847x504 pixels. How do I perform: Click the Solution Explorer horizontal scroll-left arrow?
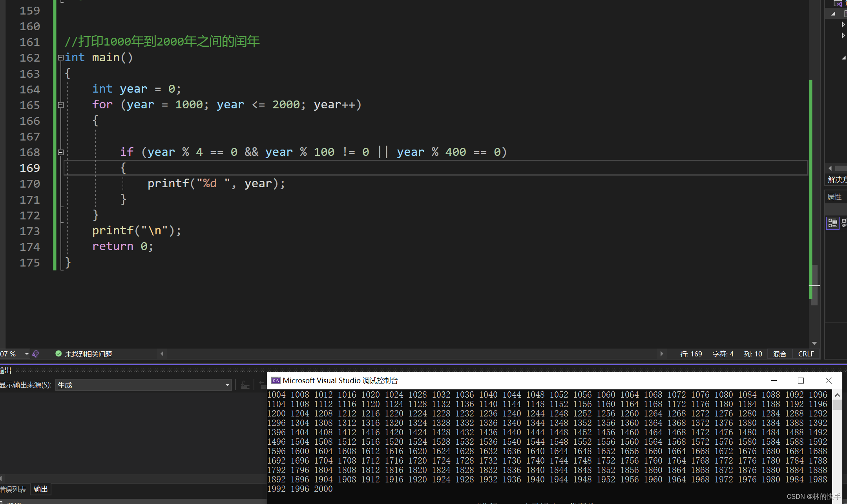(830, 168)
